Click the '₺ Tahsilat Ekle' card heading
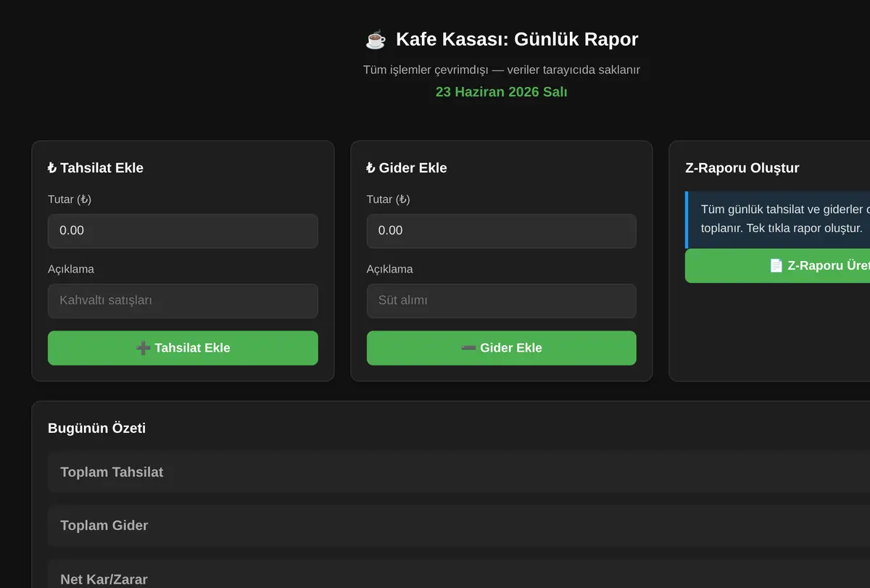The height and width of the screenshot is (588, 870). click(96, 167)
